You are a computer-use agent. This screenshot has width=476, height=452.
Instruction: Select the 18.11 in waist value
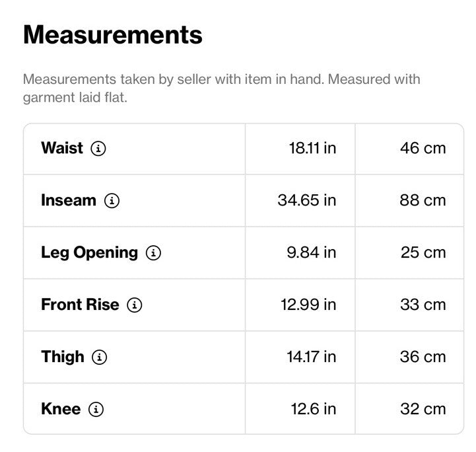[x=312, y=148]
